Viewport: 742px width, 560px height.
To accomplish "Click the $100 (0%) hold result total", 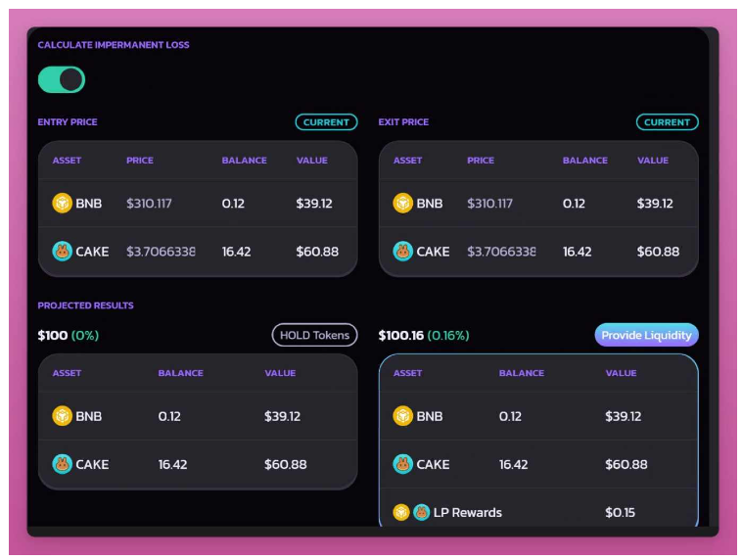I will tap(69, 336).
